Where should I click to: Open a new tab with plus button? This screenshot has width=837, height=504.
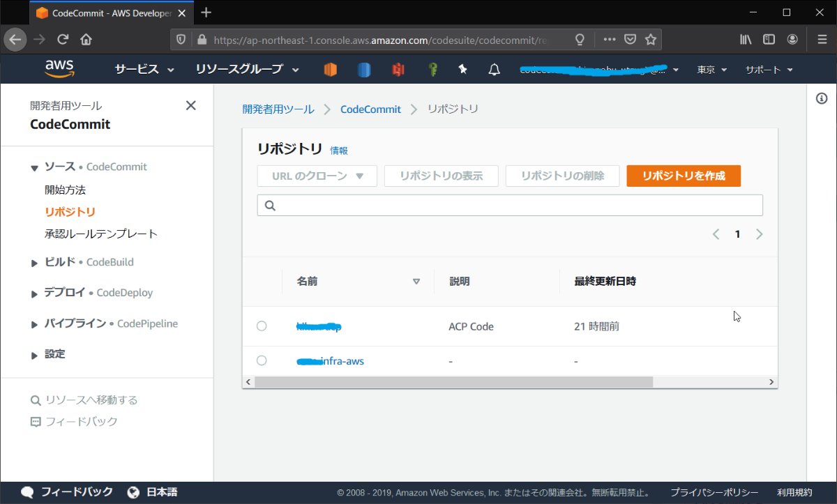206,13
